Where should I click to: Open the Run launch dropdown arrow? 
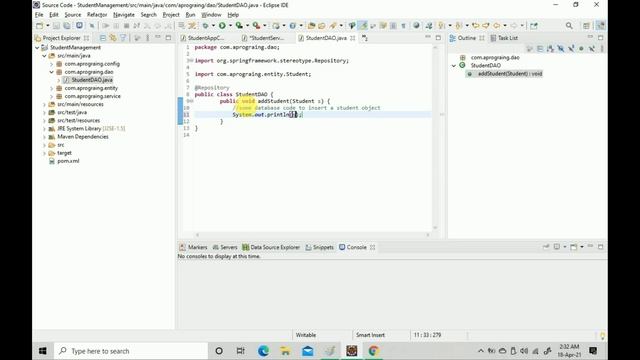click(x=230, y=26)
